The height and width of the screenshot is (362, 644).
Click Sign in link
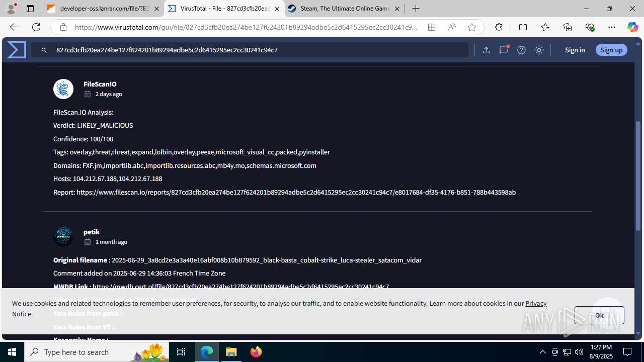(575, 50)
